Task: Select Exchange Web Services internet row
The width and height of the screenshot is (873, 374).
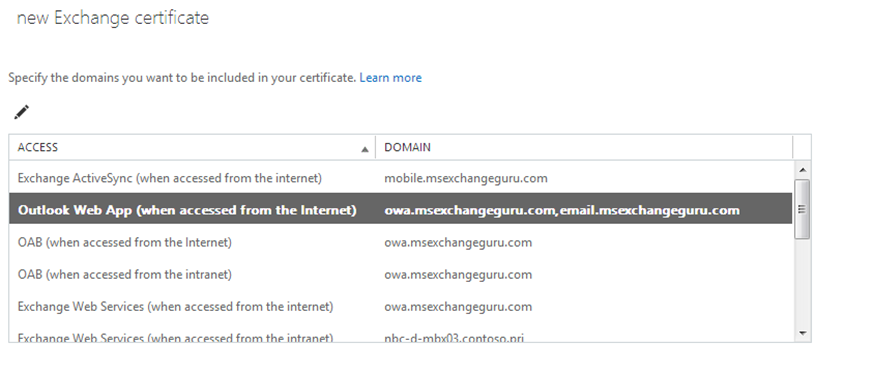Action: [x=400, y=307]
